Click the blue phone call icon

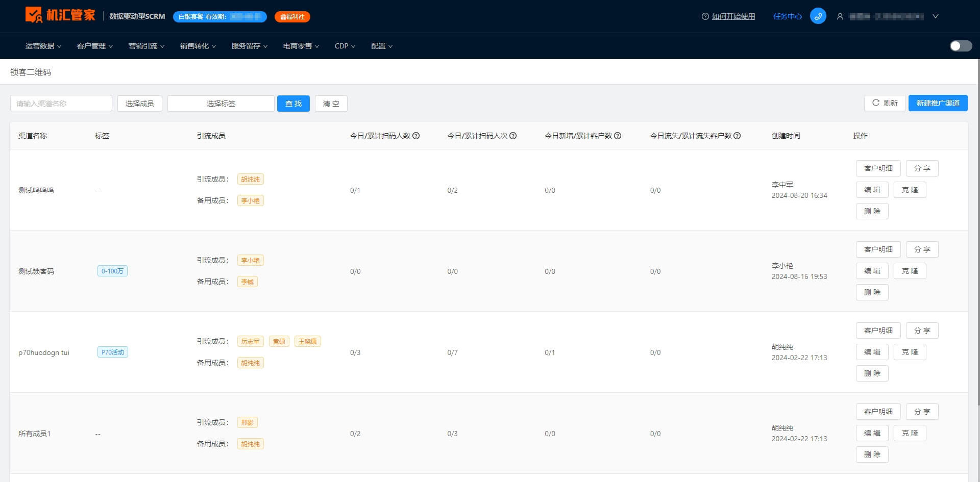818,16
